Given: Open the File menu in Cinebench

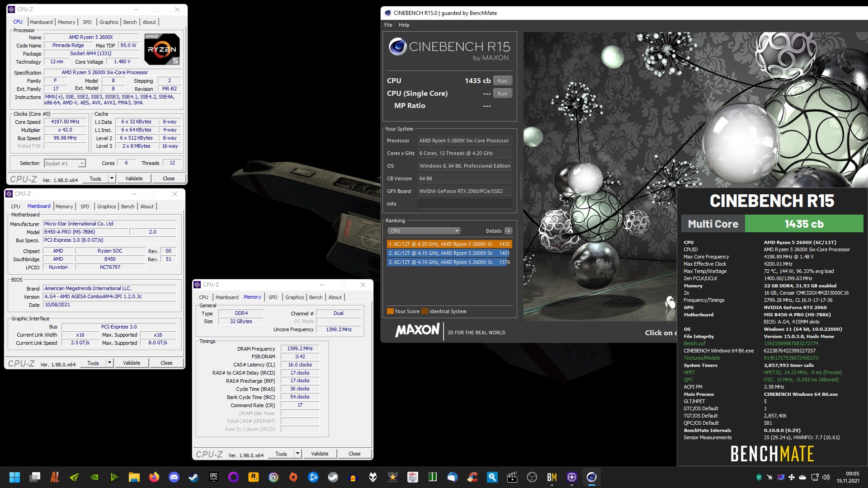Looking at the screenshot, I should [388, 25].
